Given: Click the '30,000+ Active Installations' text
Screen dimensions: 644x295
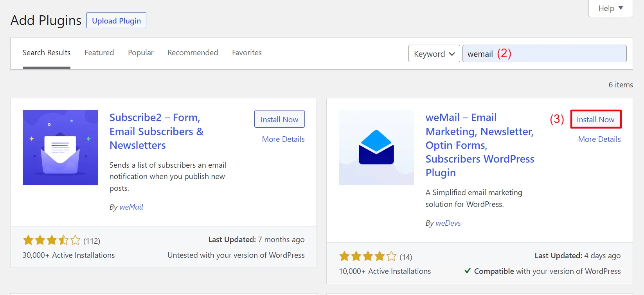Looking at the screenshot, I should 69,255.
